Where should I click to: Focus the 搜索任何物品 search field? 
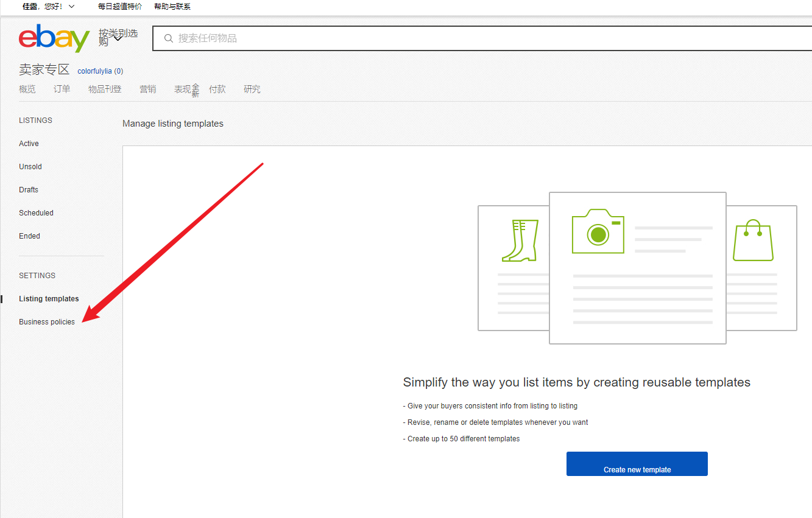coord(482,38)
